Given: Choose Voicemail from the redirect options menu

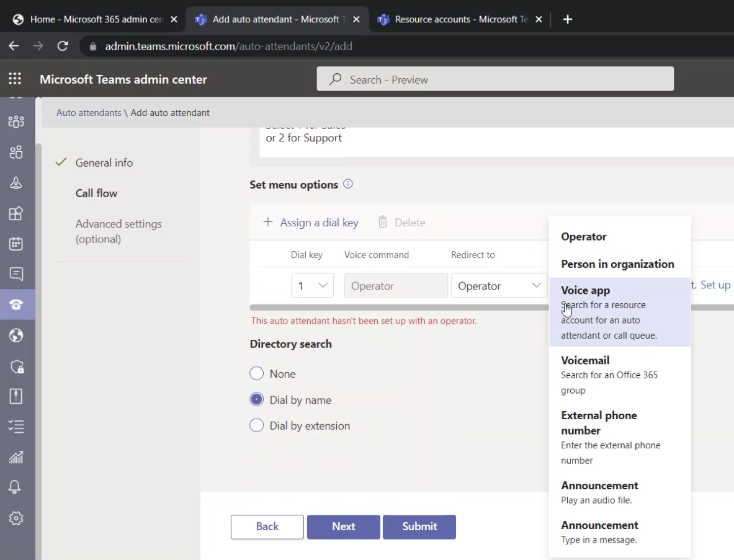Looking at the screenshot, I should (585, 360).
